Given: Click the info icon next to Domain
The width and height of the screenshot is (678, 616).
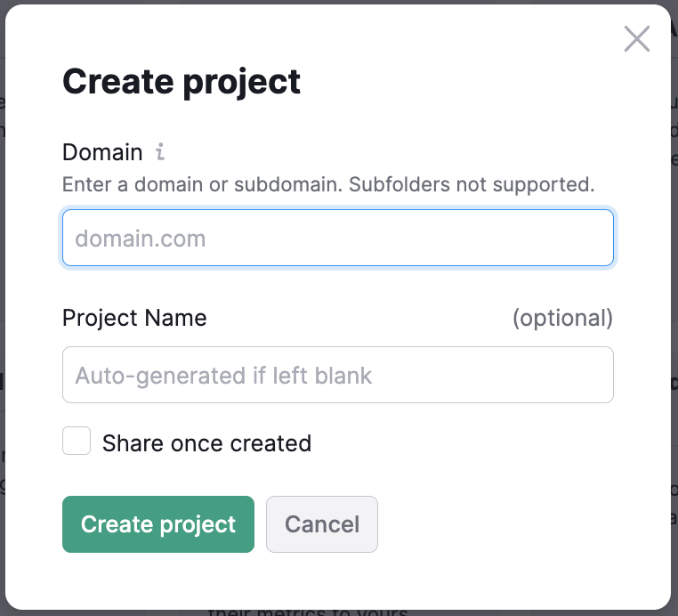Looking at the screenshot, I should click(x=160, y=152).
